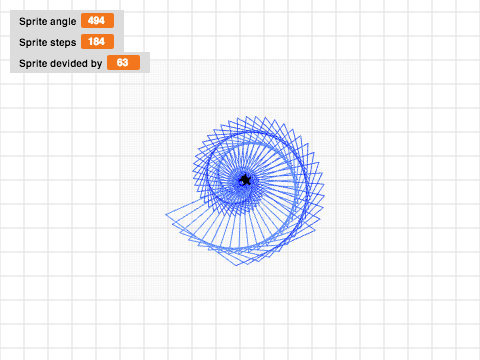
Task: Click the "Sprite devided by" variable label
Action: tap(60, 63)
